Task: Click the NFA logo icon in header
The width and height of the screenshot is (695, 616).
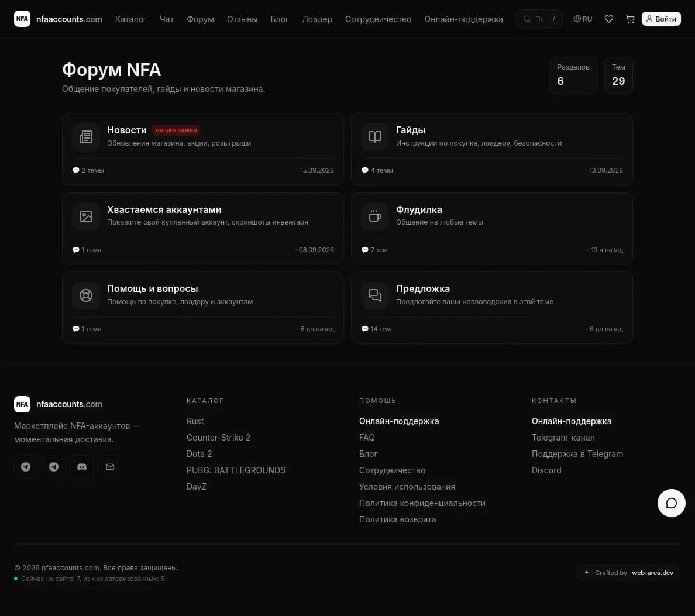Action: pyautogui.click(x=22, y=19)
